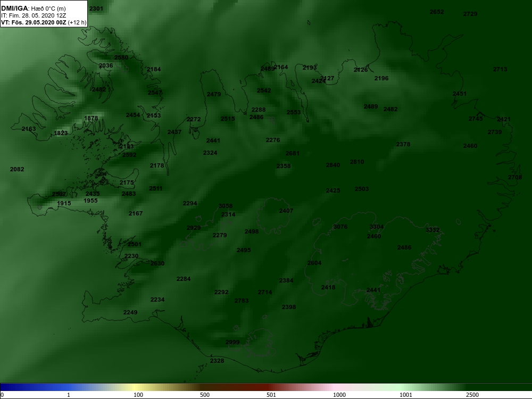Click the 2163 value
The image size is (532, 399).
click(x=29, y=129)
